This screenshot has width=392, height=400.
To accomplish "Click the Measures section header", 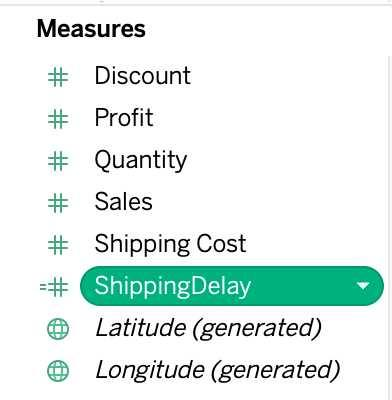I will tap(91, 29).
